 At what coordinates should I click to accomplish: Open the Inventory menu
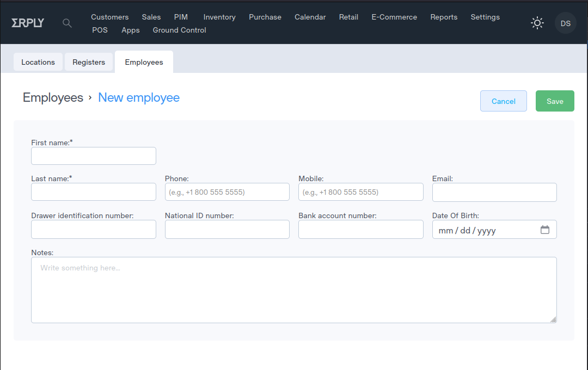219,17
